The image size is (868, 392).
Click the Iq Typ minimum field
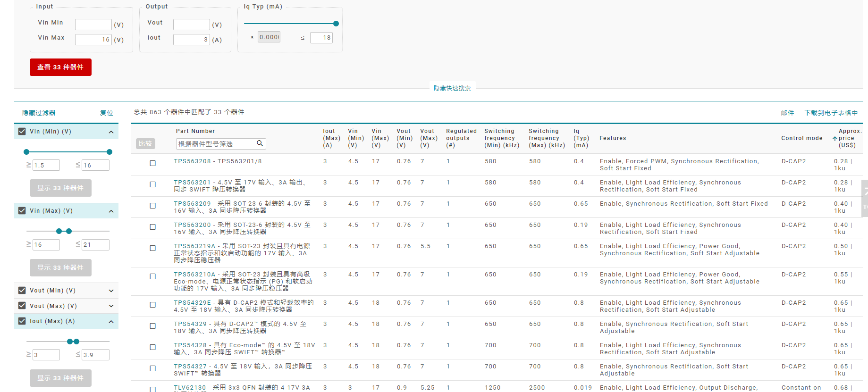click(269, 37)
